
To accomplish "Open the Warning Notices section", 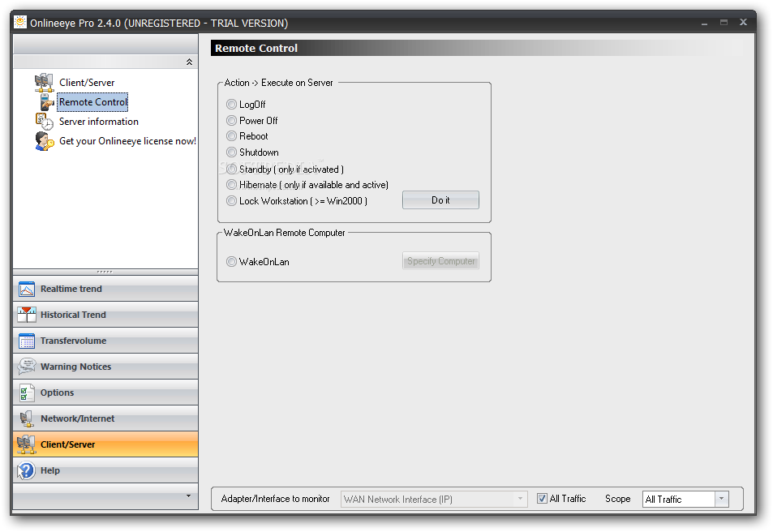I will pyautogui.click(x=105, y=367).
